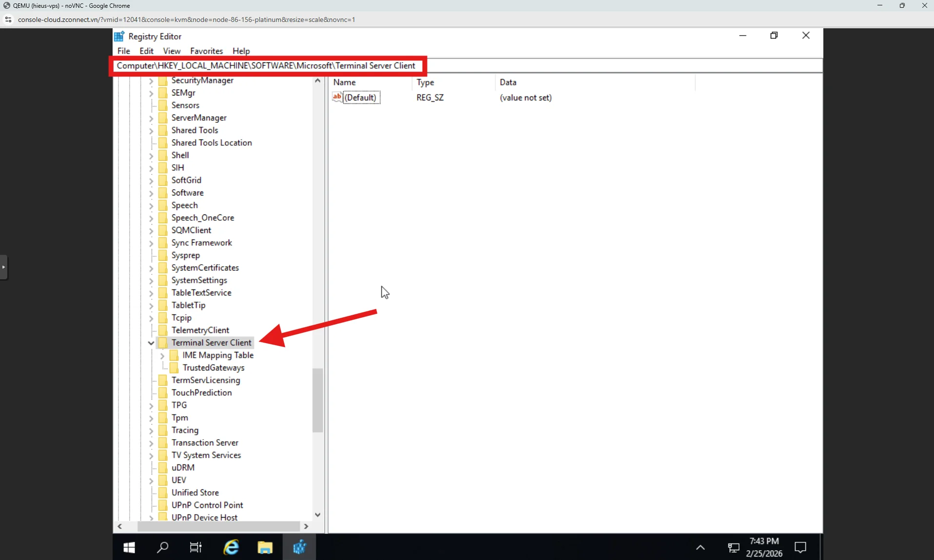This screenshot has height=560, width=934.
Task: Select the UPnP Control Point key
Action: click(207, 505)
